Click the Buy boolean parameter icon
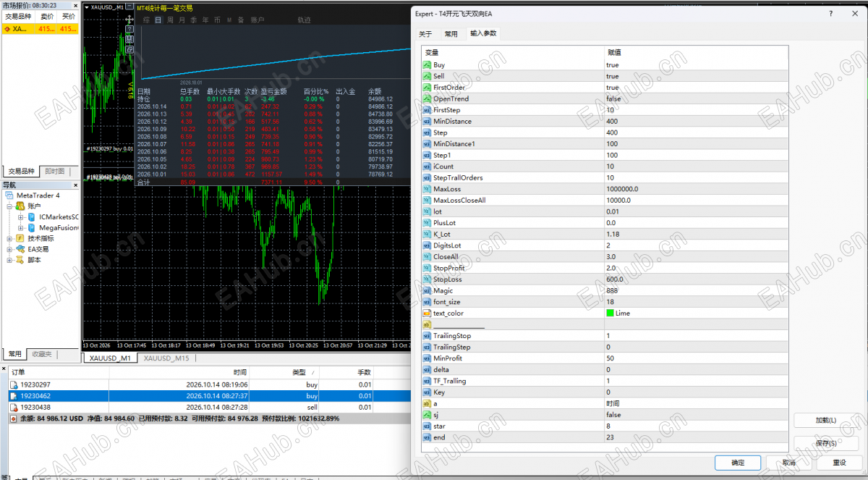 click(427, 65)
